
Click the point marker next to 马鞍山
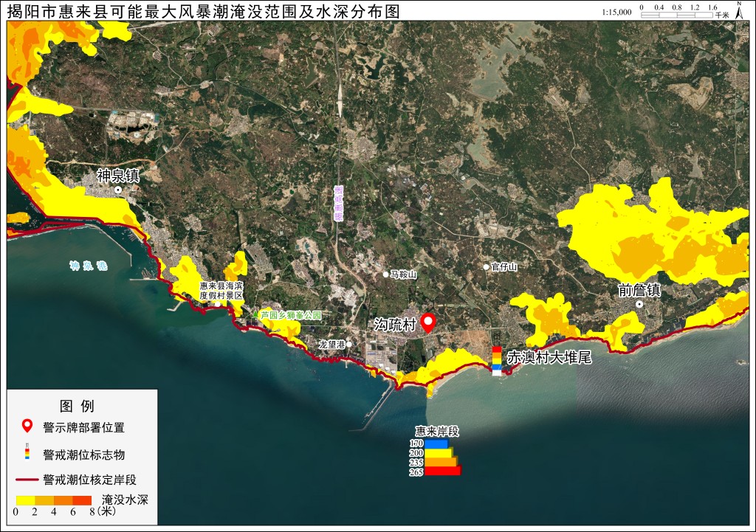(x=385, y=274)
